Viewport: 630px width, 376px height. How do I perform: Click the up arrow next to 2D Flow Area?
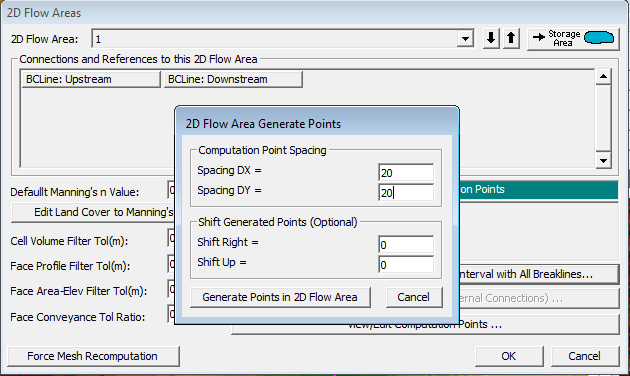(511, 39)
